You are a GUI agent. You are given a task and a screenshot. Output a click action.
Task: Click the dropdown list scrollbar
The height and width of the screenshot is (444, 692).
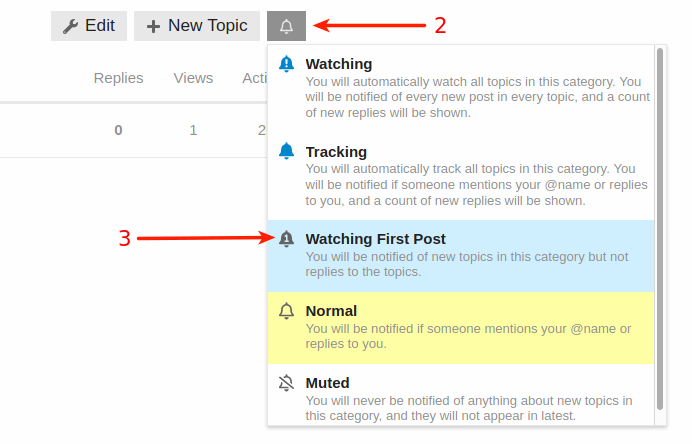pyautogui.click(x=660, y=229)
